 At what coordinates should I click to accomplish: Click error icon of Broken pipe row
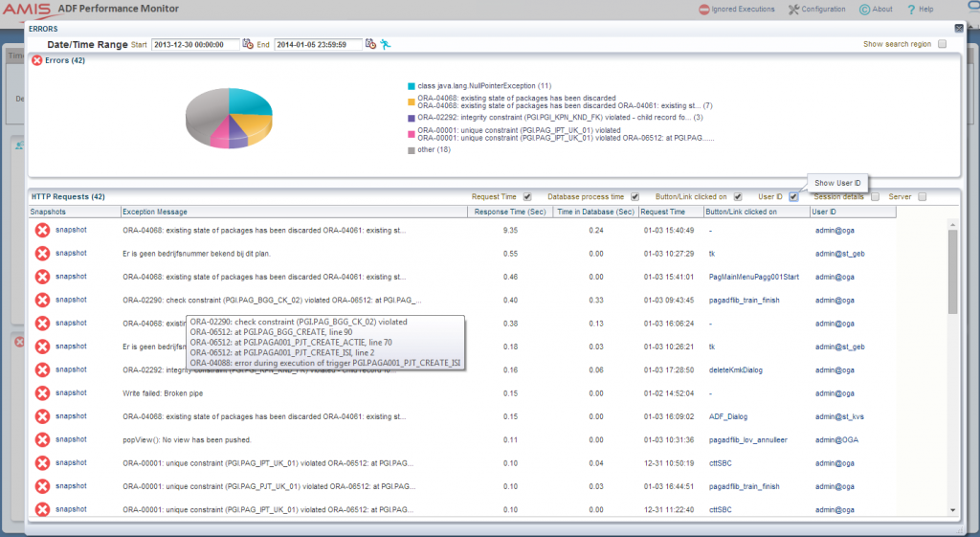[42, 393]
